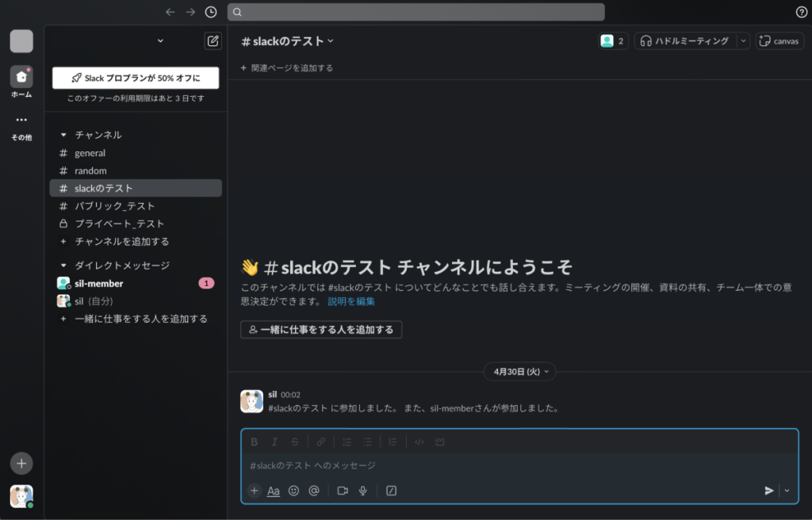The height and width of the screenshot is (520, 812).
Task: Open the history clock icon
Action: (x=211, y=12)
